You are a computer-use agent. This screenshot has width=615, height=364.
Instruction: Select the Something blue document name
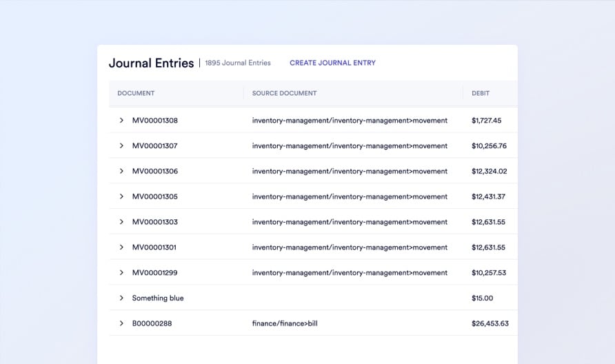pos(158,298)
